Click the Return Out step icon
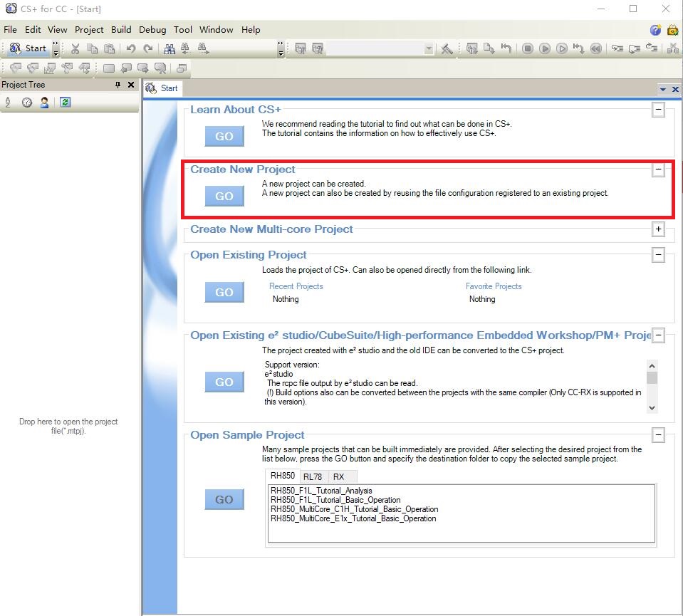Viewport: 683px width, 616px height. (651, 48)
